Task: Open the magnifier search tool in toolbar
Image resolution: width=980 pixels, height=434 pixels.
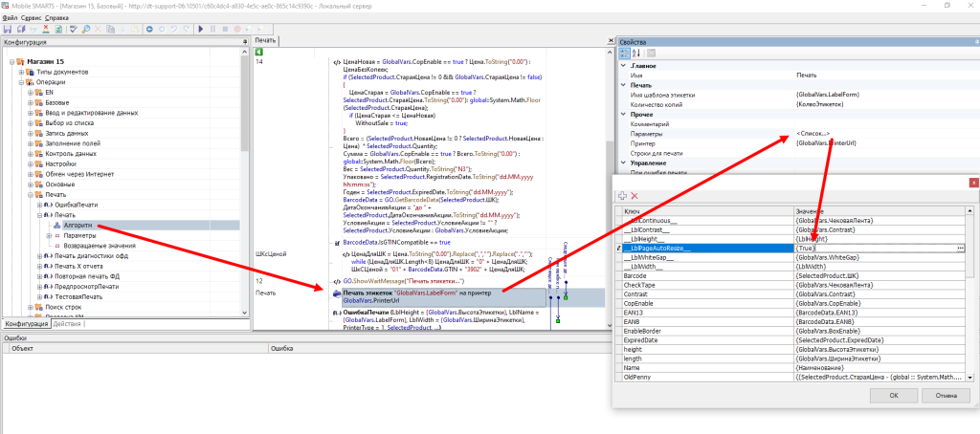Action: point(85,30)
